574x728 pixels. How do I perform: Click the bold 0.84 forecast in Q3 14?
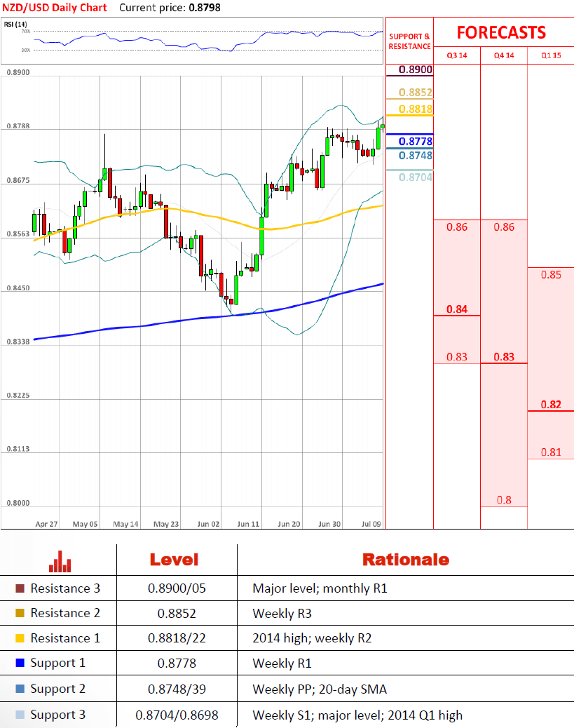pos(457,309)
